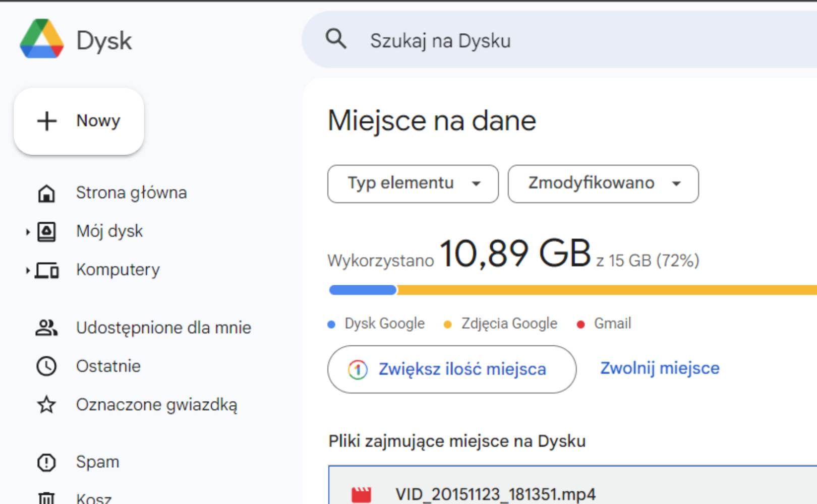Click the 10,89 GB usage value

tap(515, 253)
